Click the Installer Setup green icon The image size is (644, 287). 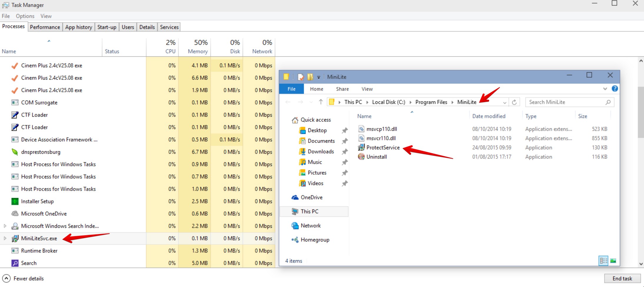click(15, 201)
